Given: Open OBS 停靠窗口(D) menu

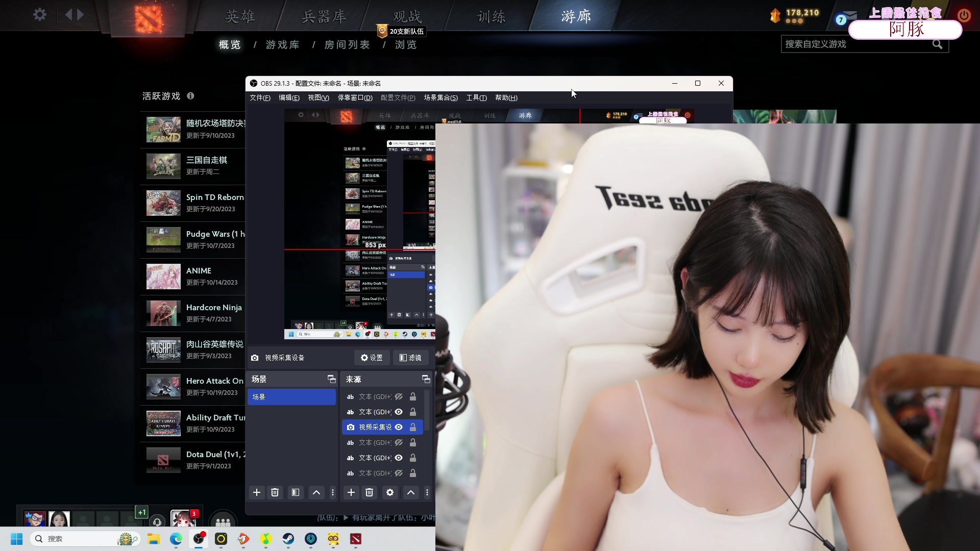Looking at the screenshot, I should click(x=355, y=98).
